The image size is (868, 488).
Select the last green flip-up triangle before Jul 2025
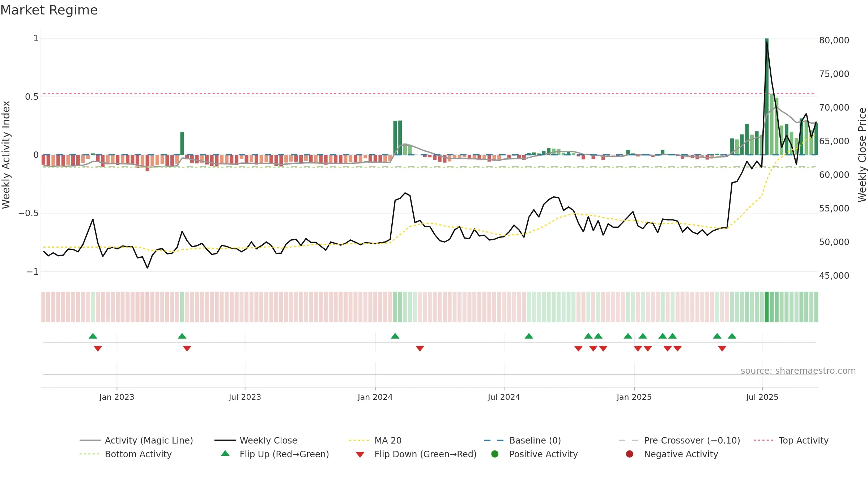732,336
